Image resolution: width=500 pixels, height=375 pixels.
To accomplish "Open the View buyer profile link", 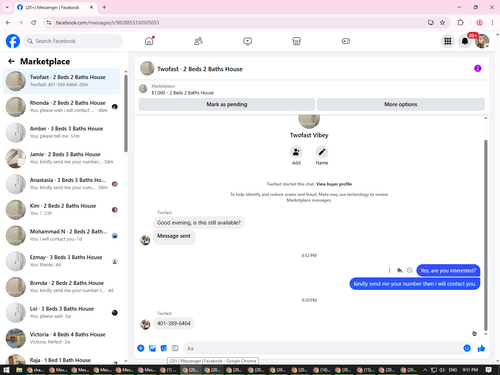I will pyautogui.click(x=334, y=184).
